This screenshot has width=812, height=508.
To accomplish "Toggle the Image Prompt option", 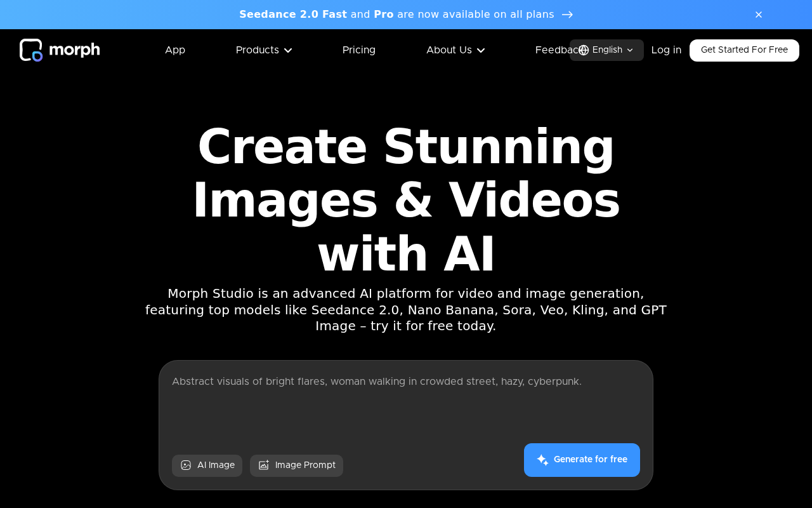I will click(296, 465).
